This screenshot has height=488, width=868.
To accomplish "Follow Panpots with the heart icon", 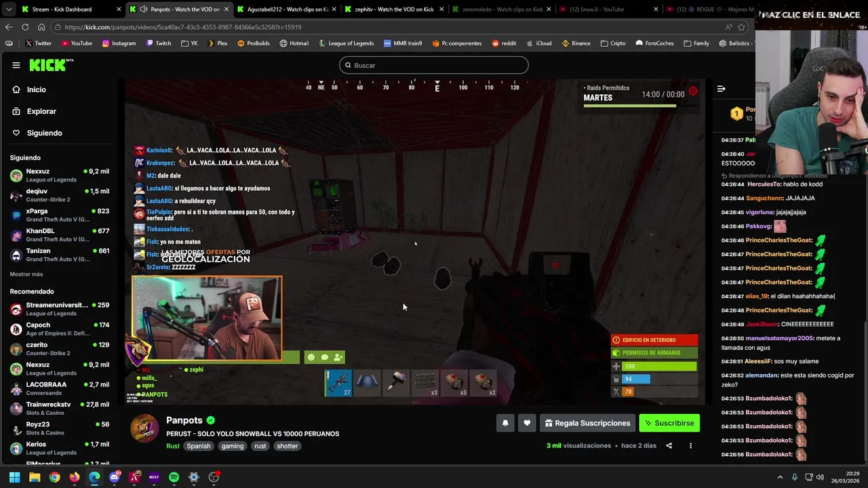I will (x=527, y=423).
